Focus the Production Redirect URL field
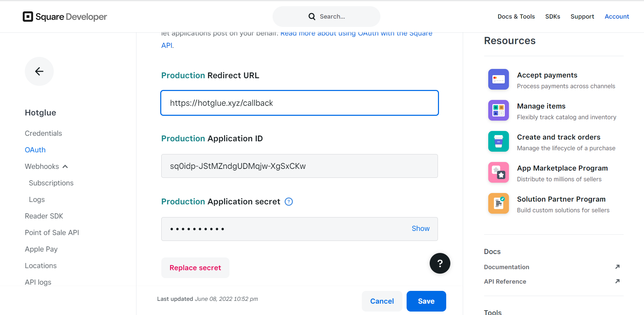Viewport: 644px width, 315px height. 299,103
